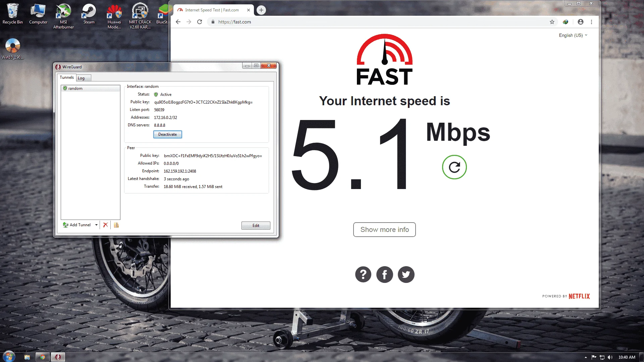Viewport: 644px width, 362px height.
Task: Open the Chrome profile avatar menu
Action: (x=581, y=22)
